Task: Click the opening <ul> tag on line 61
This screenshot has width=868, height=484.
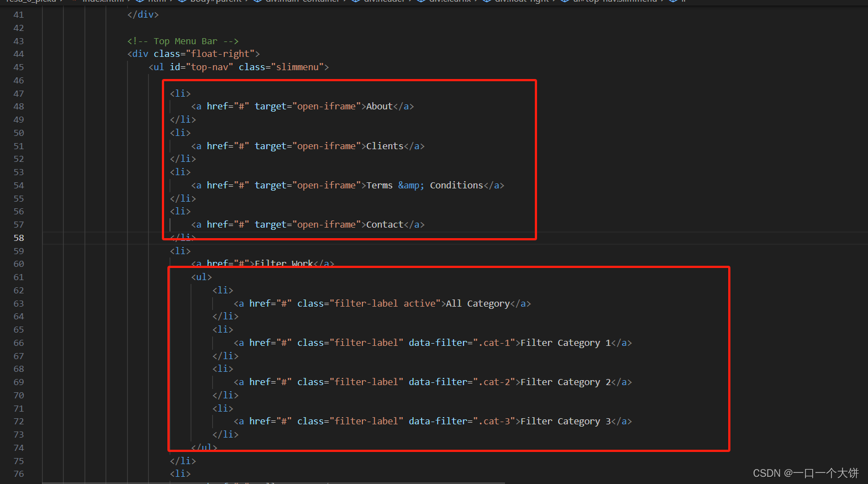Action: (x=202, y=277)
